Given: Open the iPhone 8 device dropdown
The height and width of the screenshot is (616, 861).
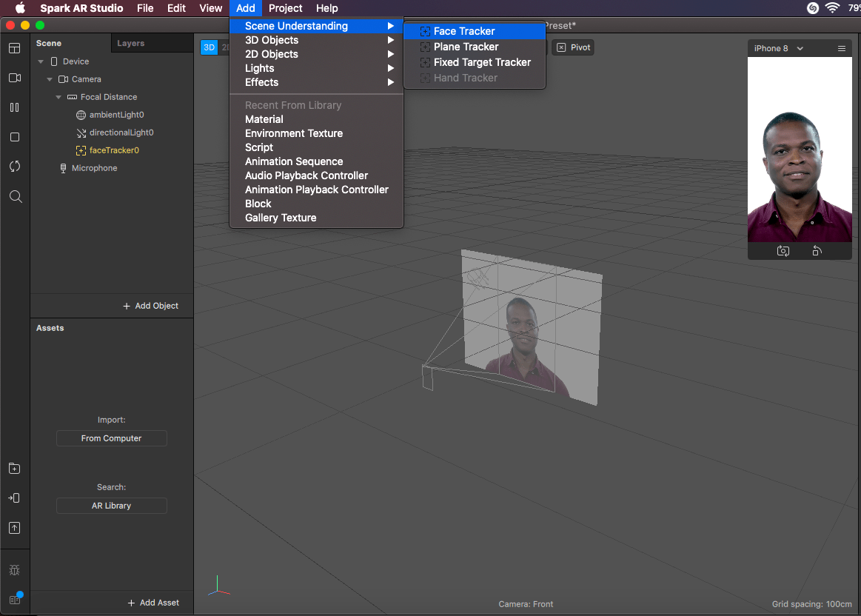Looking at the screenshot, I should (778, 48).
